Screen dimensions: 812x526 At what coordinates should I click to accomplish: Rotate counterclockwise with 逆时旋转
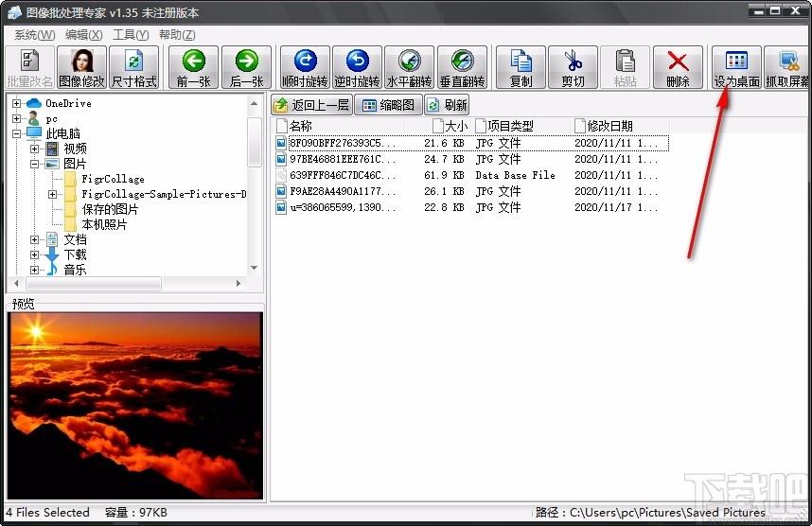pos(358,67)
